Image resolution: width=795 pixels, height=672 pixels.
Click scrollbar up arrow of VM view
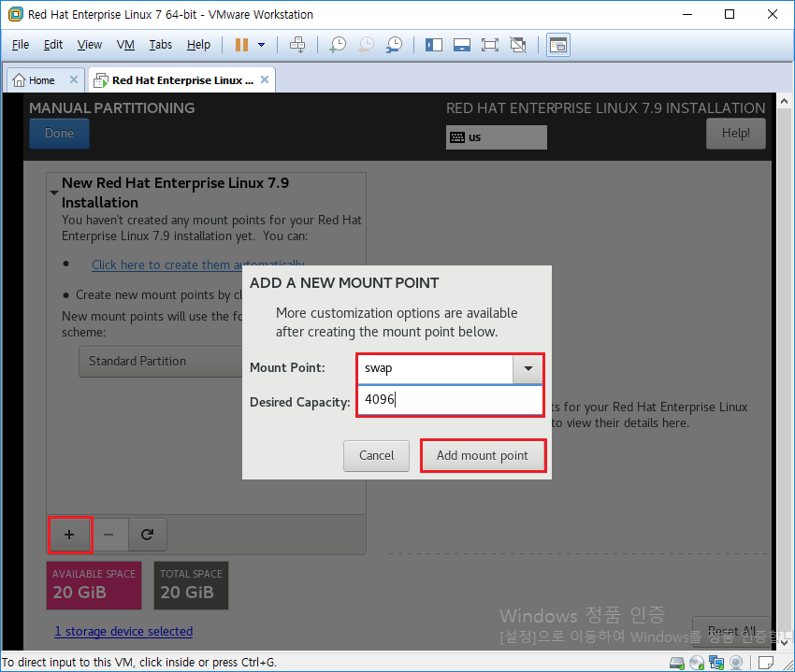pyautogui.click(x=784, y=101)
